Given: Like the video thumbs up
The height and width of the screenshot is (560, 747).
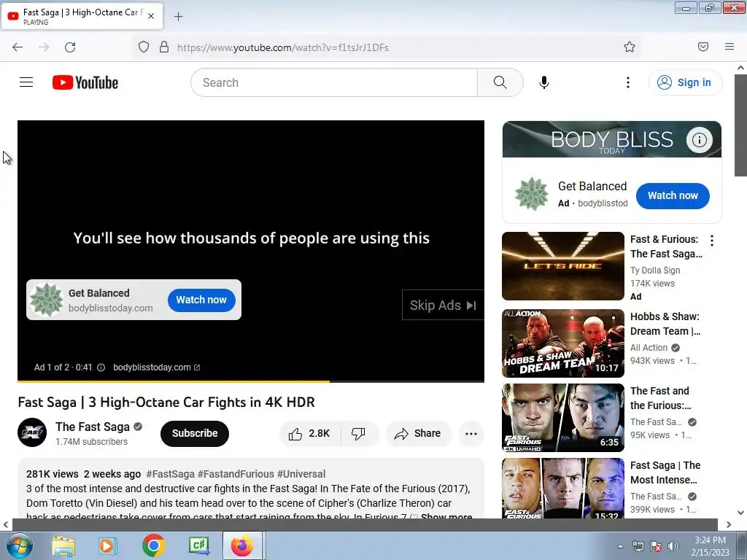Looking at the screenshot, I should tap(309, 433).
